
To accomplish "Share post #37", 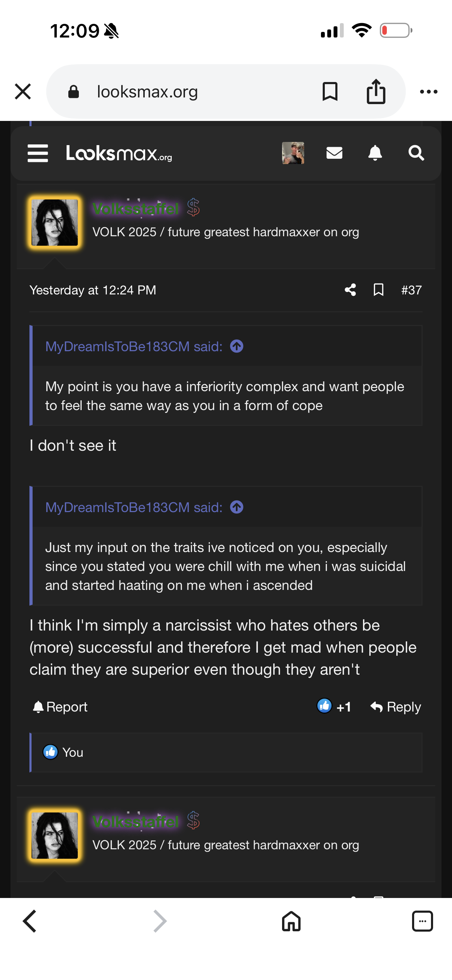I will 350,290.
